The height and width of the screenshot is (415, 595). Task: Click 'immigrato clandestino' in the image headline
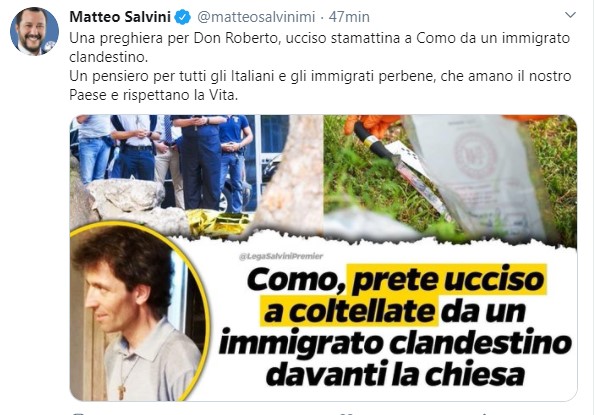[395, 343]
